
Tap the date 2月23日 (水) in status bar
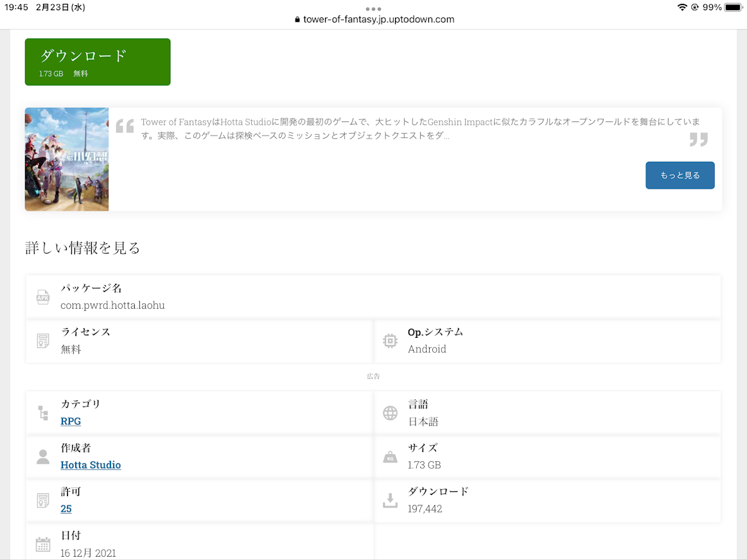[x=60, y=7]
